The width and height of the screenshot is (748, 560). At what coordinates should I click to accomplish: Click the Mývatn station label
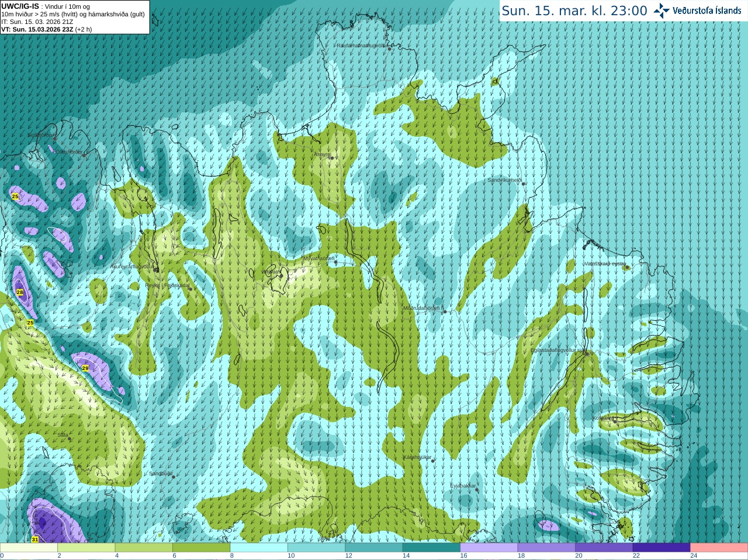(271, 271)
